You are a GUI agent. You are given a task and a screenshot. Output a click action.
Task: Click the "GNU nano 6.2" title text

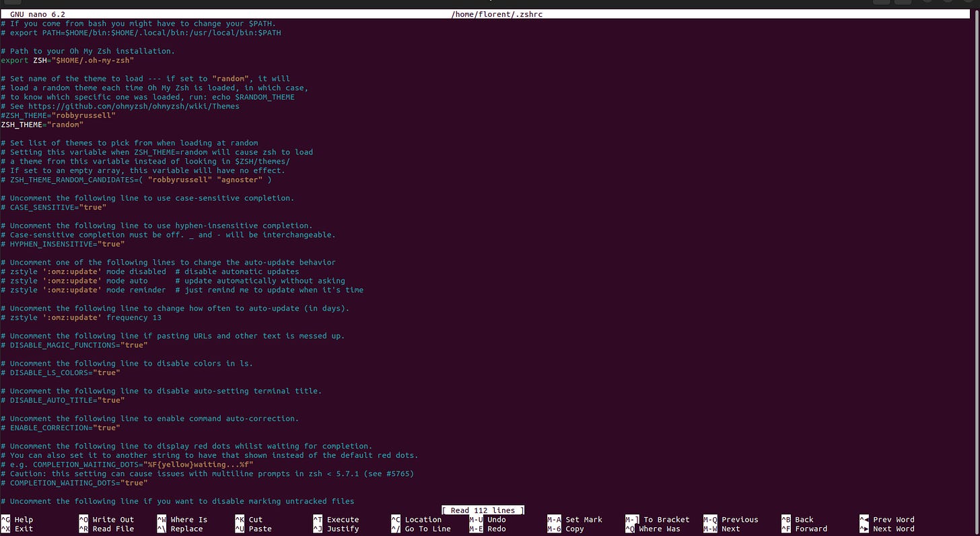point(38,14)
